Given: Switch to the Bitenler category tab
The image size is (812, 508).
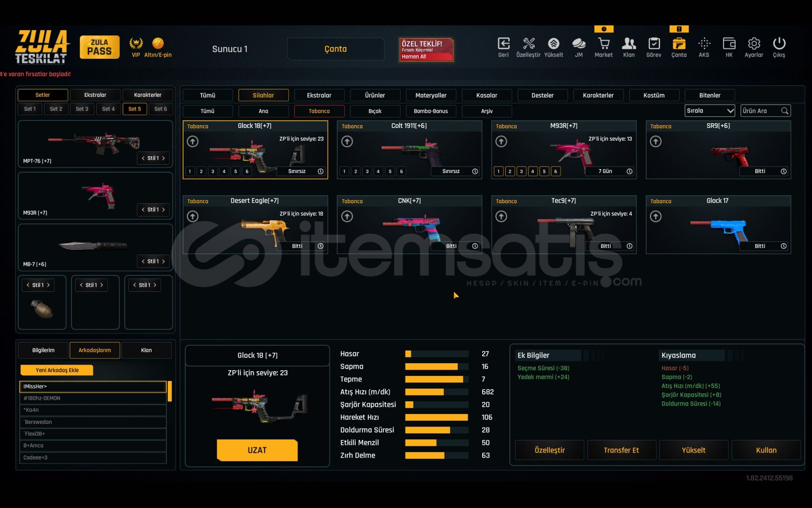Looking at the screenshot, I should click(710, 95).
